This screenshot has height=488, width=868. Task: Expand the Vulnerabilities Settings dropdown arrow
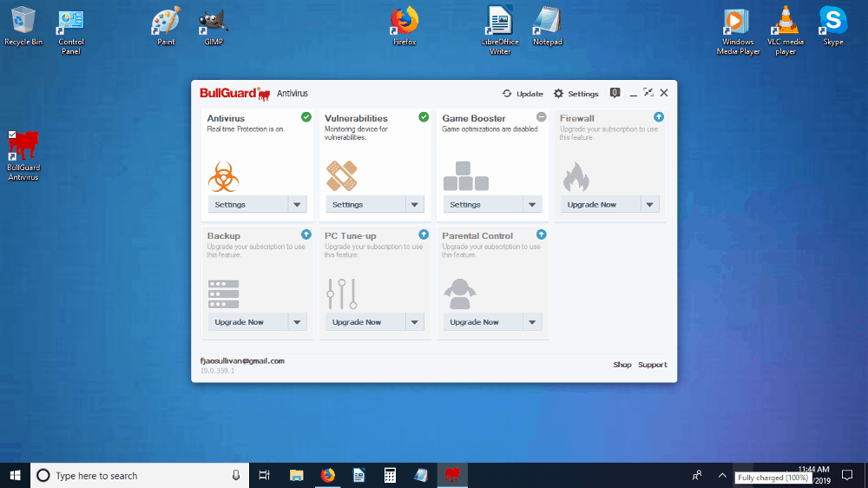[415, 204]
